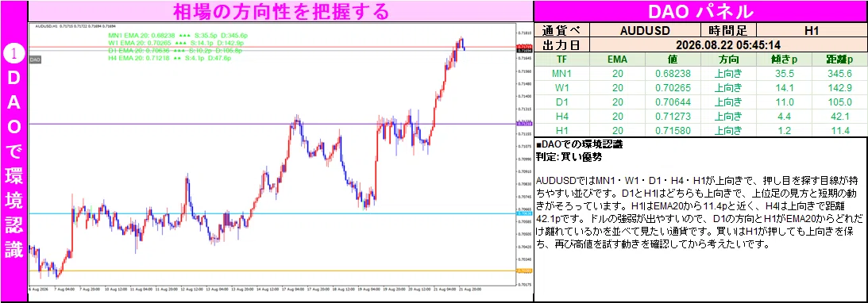
Task: Click the TF column header
Action: (562, 59)
